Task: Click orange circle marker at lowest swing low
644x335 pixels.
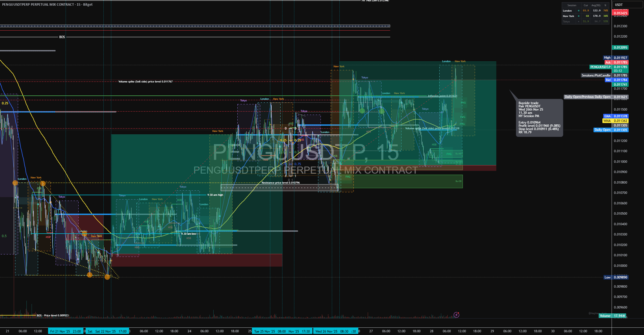Action: (x=107, y=277)
